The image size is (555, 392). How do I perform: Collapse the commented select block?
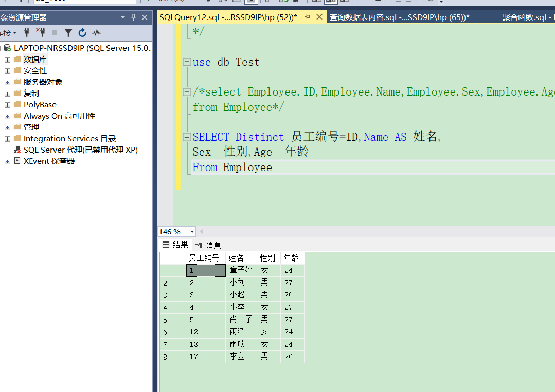tap(187, 92)
